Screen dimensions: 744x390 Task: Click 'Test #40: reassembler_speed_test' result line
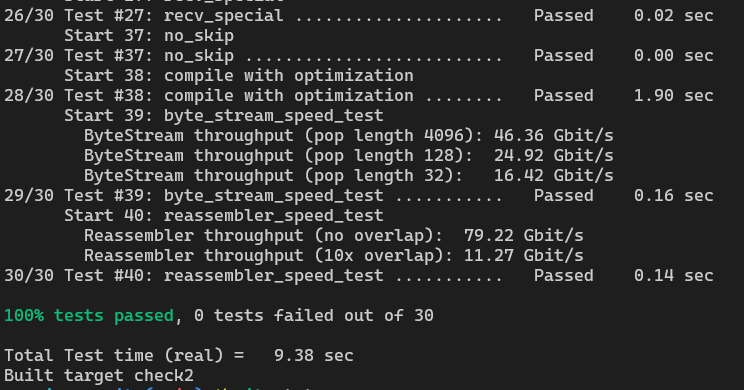359,276
